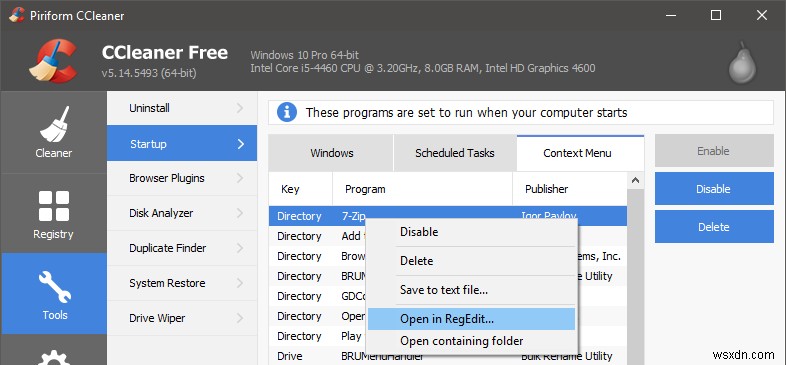Click the chevron next to Disk Analyzer
This screenshot has width=786, height=365.
[240, 213]
